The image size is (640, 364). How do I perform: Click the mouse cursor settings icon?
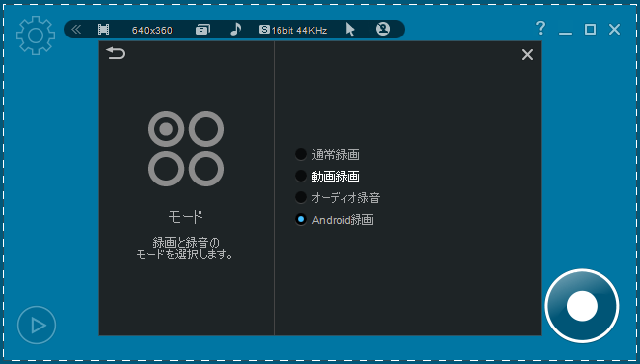(x=350, y=30)
